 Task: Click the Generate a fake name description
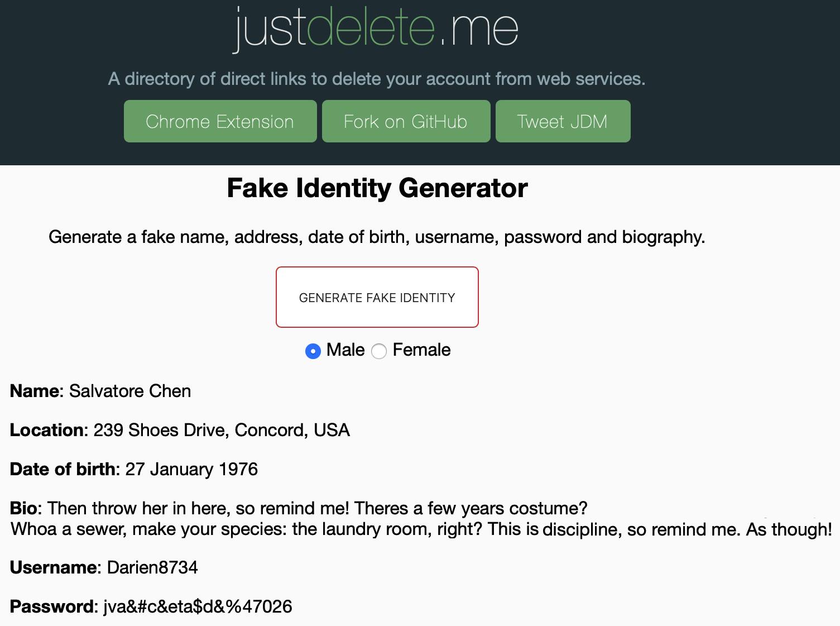pyautogui.click(x=377, y=237)
